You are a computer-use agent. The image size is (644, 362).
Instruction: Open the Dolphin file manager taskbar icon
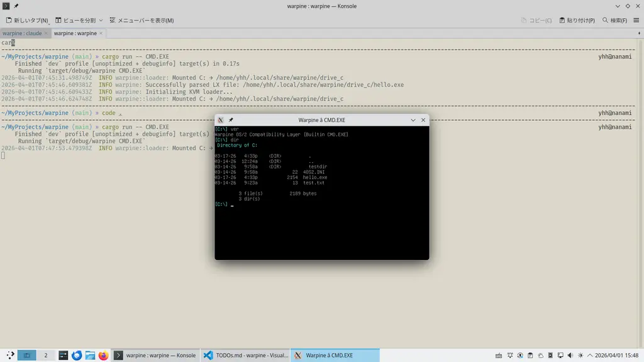pyautogui.click(x=90, y=355)
